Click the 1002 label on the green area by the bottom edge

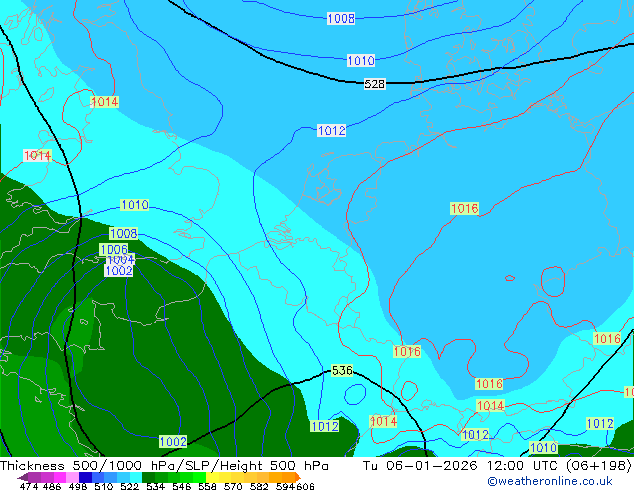(173, 441)
